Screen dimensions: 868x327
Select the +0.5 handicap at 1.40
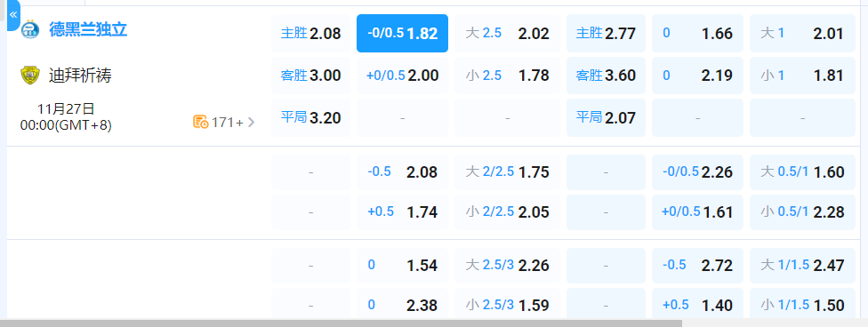click(697, 304)
